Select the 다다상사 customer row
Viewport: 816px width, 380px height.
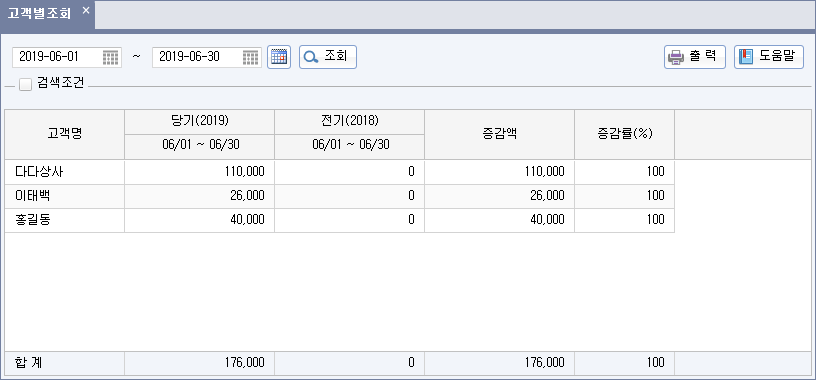point(340,172)
